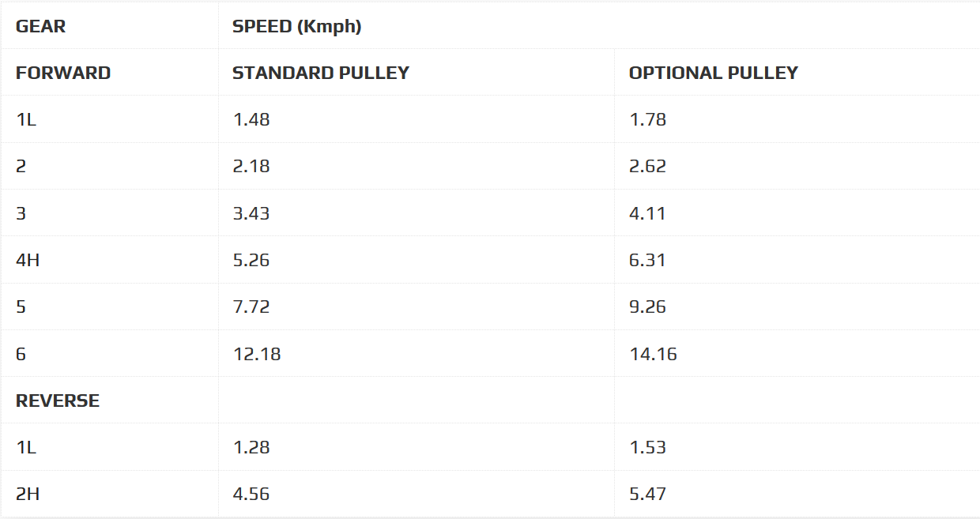This screenshot has width=980, height=519.
Task: Click top speed value 12.18
Action: coord(257,354)
